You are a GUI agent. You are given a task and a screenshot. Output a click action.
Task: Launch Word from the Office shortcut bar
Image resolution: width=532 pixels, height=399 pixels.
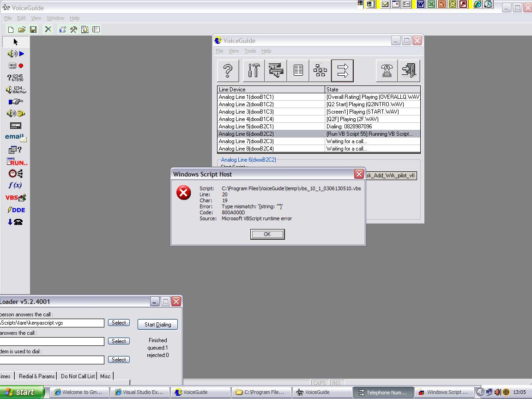pyautogui.click(x=420, y=5)
